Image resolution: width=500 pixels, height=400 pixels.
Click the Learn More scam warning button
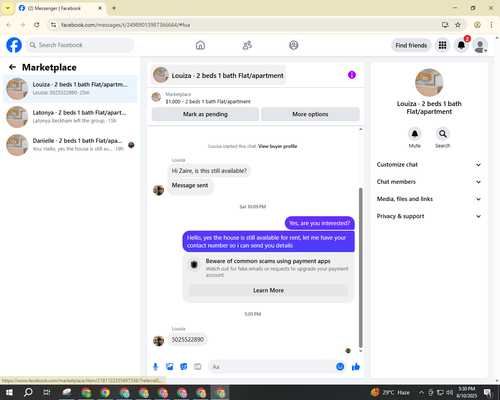[x=268, y=290]
